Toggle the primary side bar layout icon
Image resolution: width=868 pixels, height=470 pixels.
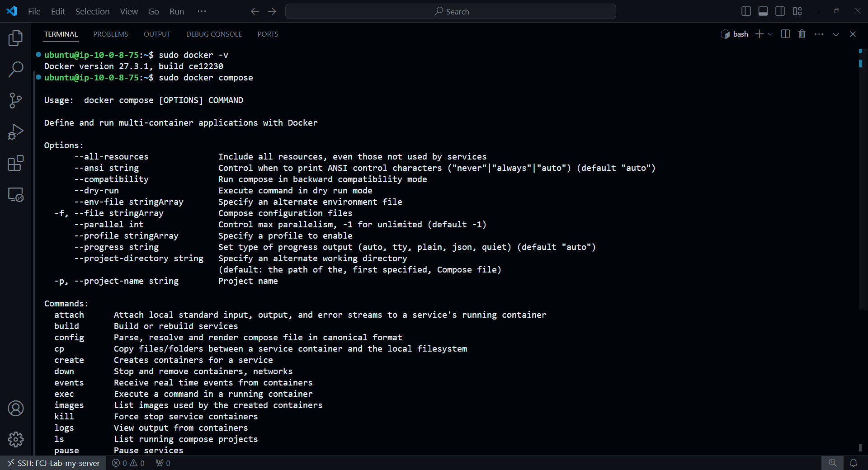[x=746, y=11]
